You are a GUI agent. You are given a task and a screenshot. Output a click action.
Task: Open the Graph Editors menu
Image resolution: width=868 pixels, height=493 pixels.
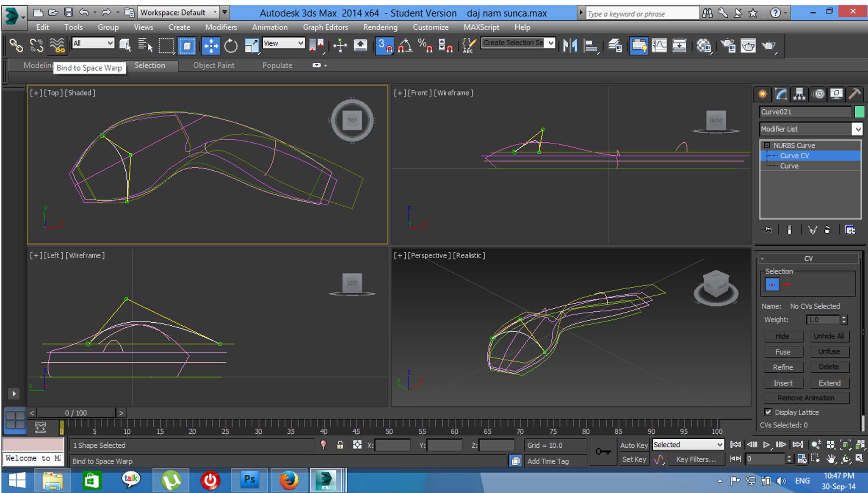point(325,27)
